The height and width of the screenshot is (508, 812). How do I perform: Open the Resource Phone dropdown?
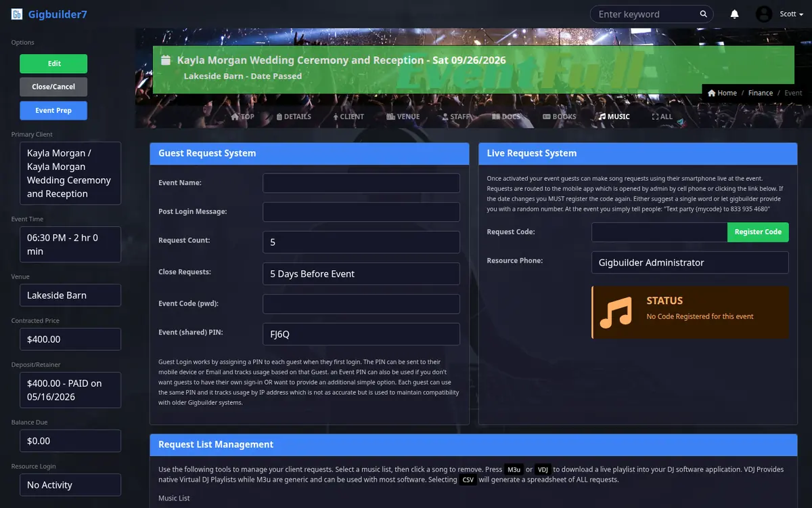coord(690,262)
